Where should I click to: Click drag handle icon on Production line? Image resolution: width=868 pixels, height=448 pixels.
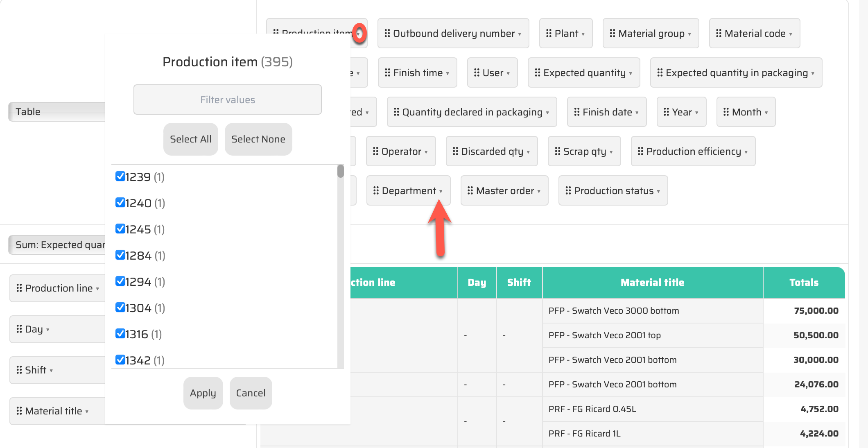pos(19,288)
